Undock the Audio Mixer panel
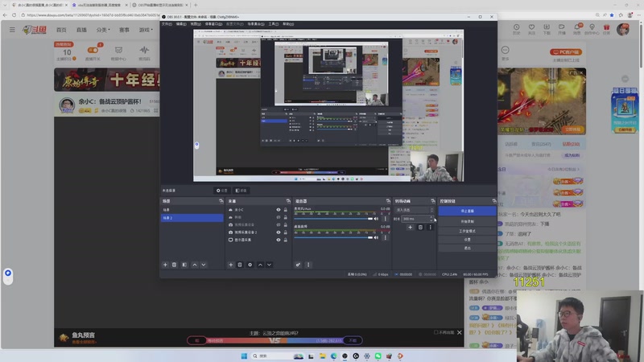The width and height of the screenshot is (644, 362). coord(388,201)
